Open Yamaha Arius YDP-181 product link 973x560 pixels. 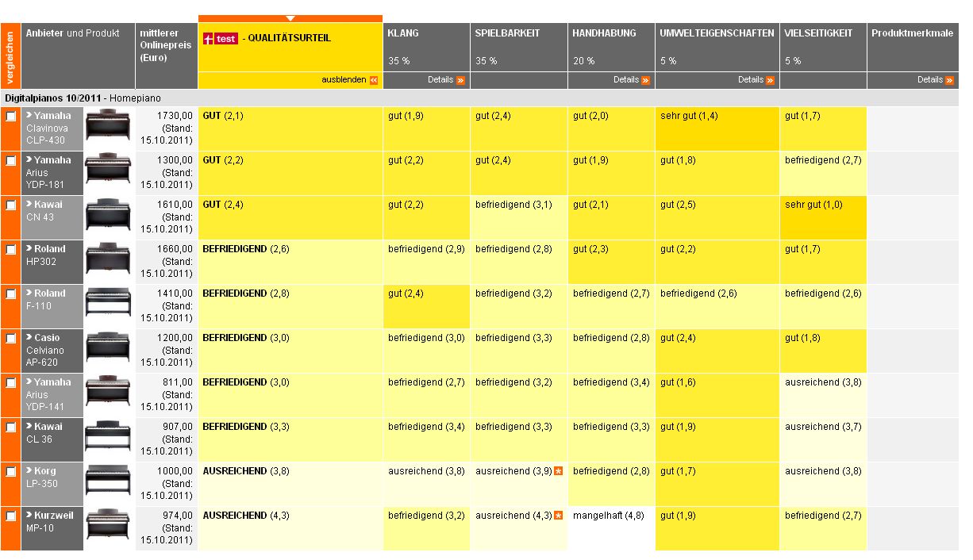click(x=49, y=172)
